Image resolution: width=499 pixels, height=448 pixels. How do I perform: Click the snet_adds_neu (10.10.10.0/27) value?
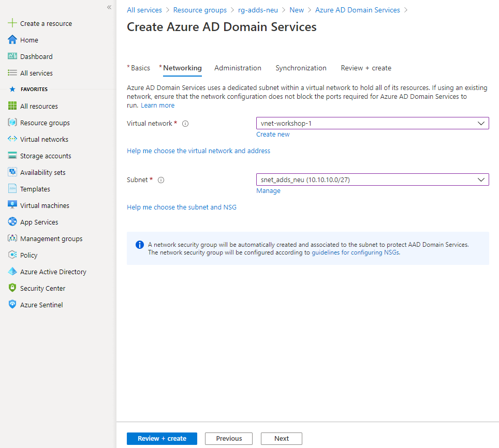pos(305,180)
